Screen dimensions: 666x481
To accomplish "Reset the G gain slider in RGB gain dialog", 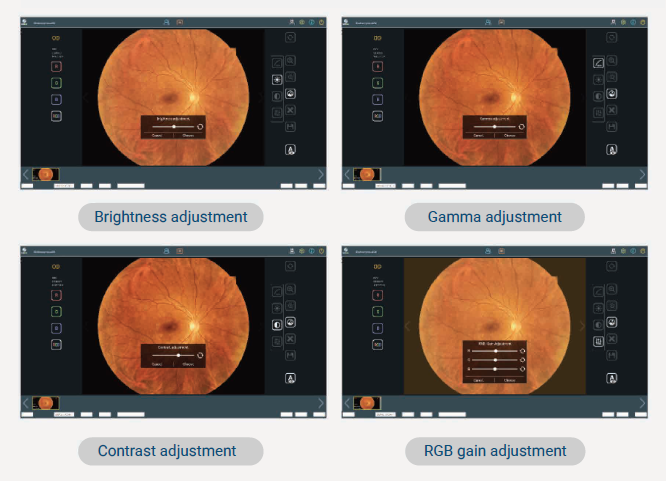I will point(522,360).
